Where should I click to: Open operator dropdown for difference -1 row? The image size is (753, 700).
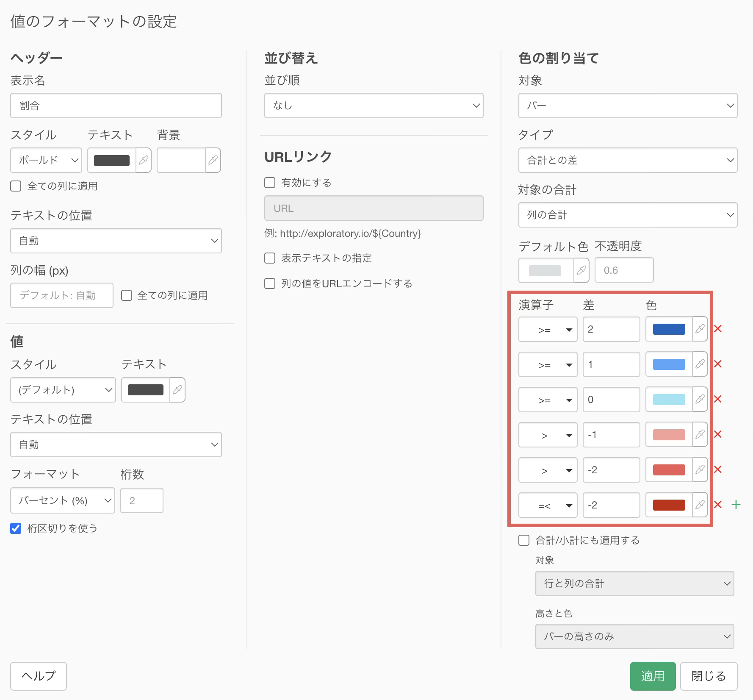click(x=548, y=435)
